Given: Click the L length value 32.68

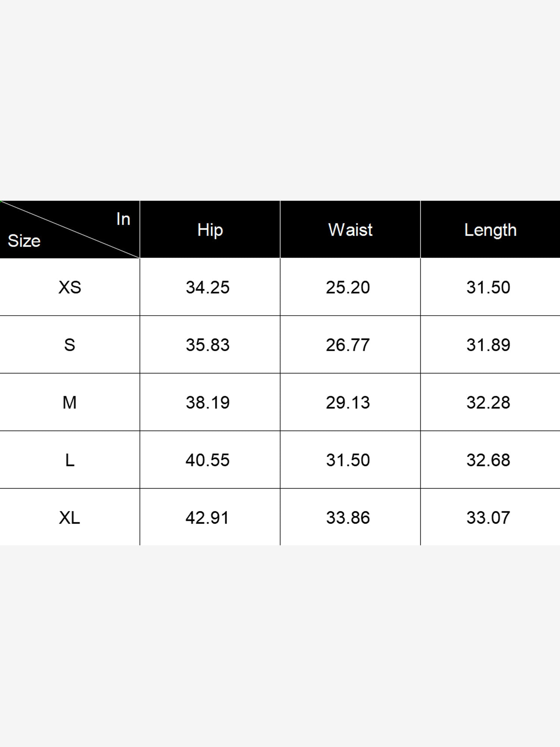Looking at the screenshot, I should click(x=488, y=460).
